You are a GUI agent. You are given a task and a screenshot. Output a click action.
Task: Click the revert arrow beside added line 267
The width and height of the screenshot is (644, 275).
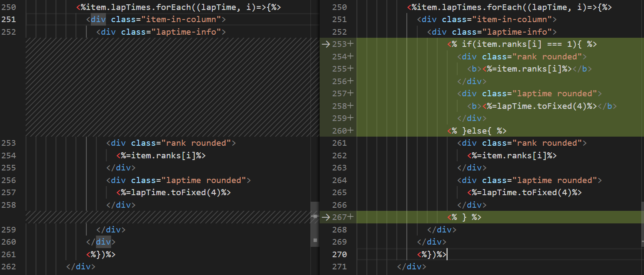tap(325, 217)
